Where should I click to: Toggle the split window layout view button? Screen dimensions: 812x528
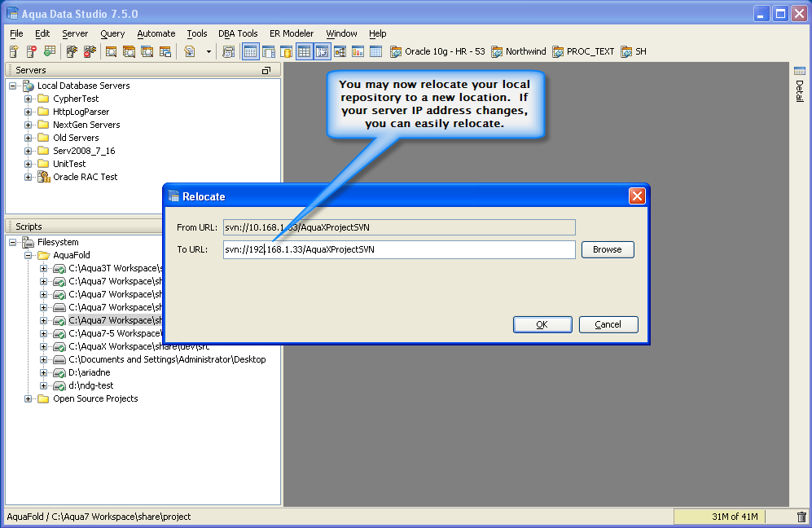coord(269,51)
